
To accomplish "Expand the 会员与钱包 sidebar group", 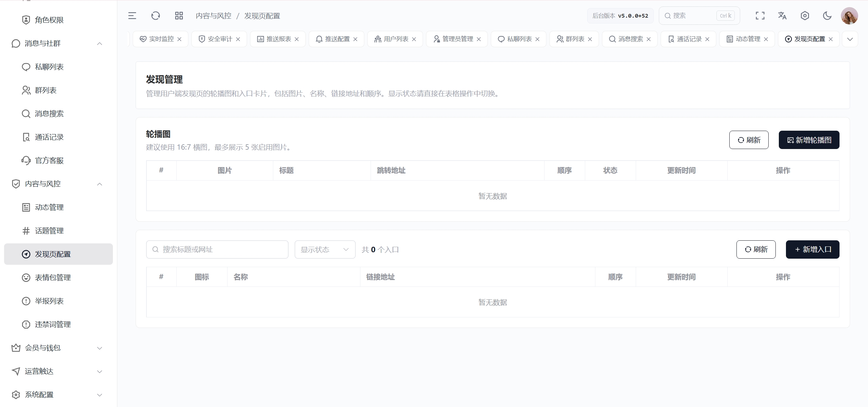I will (58, 348).
